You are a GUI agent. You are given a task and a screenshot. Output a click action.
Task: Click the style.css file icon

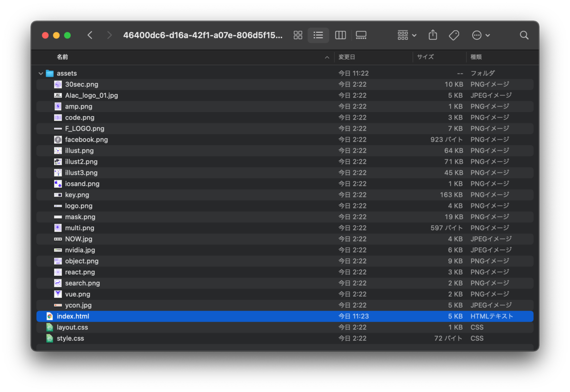point(49,338)
